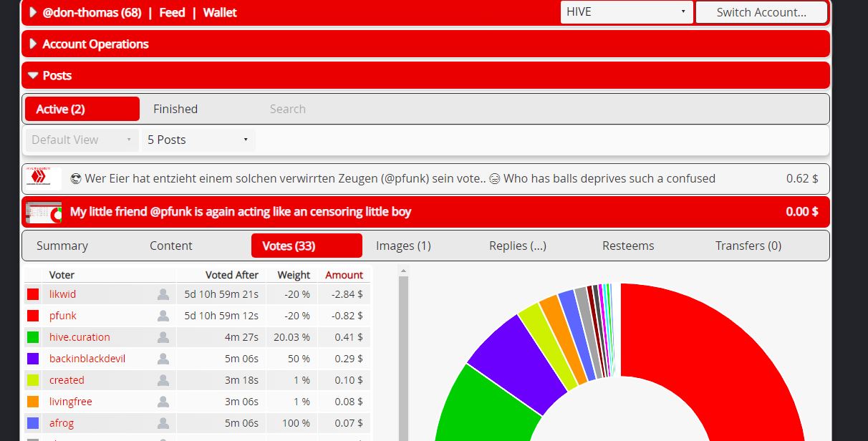Sort votes by Amount column

344,275
